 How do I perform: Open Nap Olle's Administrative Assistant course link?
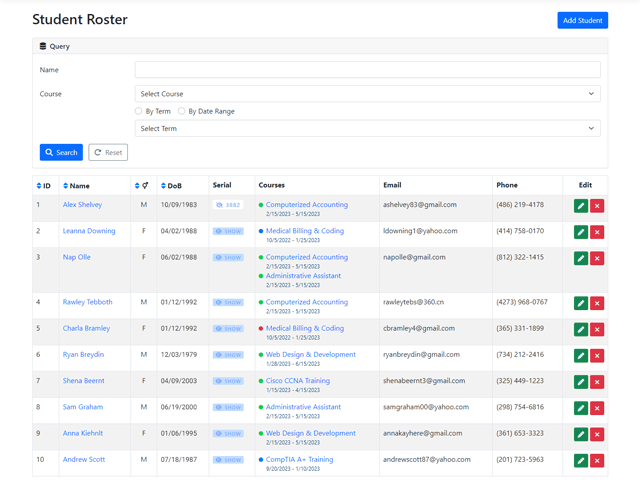(x=303, y=276)
